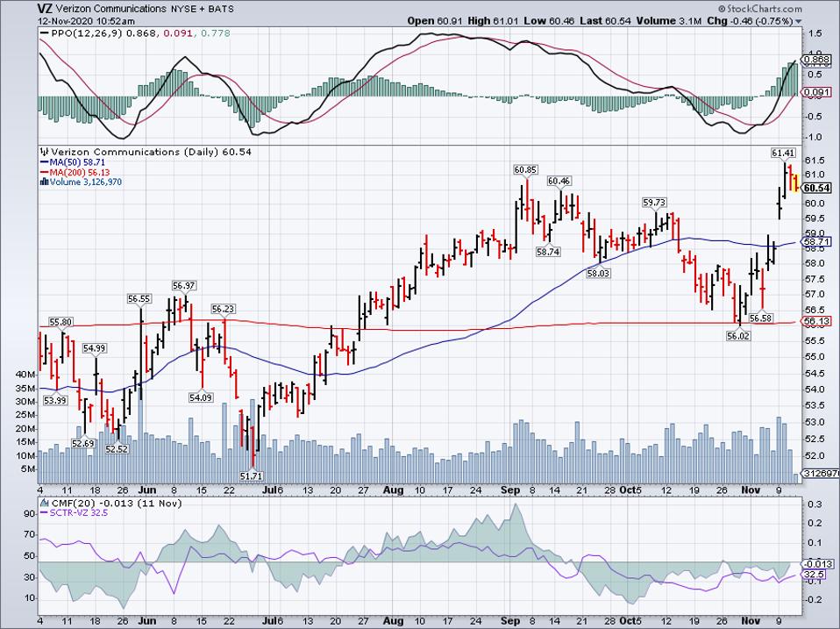Click the -0.013 CMF axis tag
Viewport: 840px width, 629px height.
click(x=816, y=563)
